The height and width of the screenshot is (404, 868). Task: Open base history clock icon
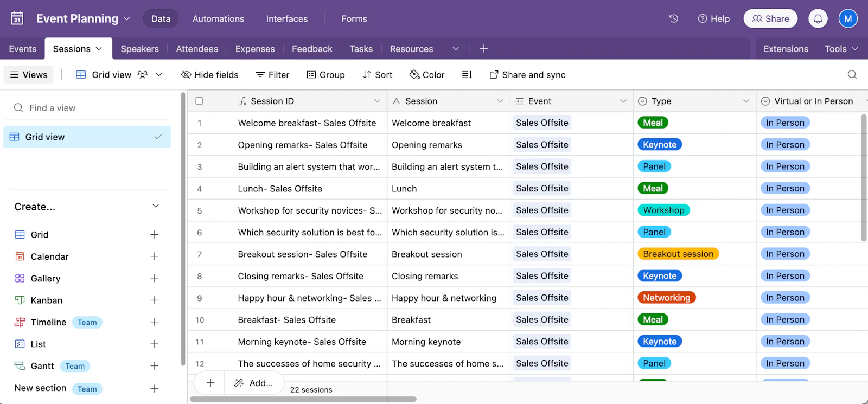pyautogui.click(x=674, y=18)
